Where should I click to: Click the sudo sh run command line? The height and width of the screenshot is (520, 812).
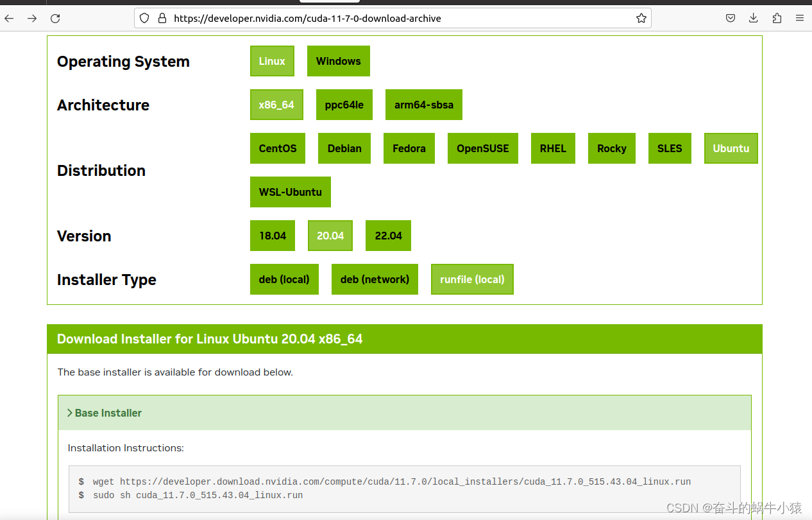pyautogui.click(x=198, y=496)
